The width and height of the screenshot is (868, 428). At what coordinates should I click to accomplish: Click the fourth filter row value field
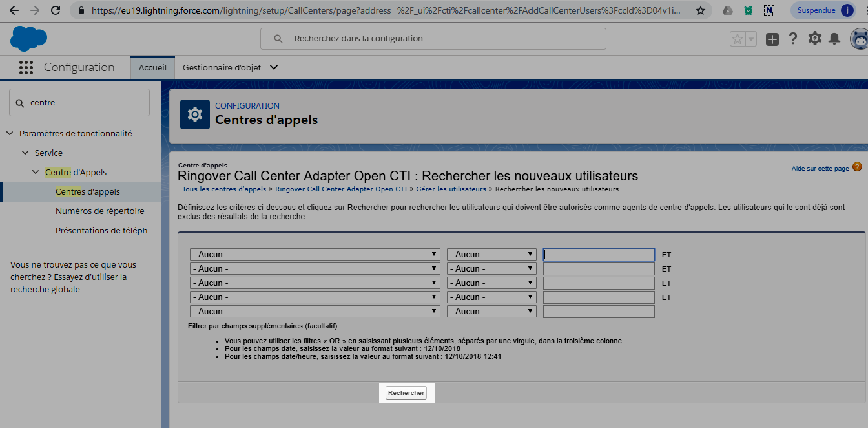(599, 297)
